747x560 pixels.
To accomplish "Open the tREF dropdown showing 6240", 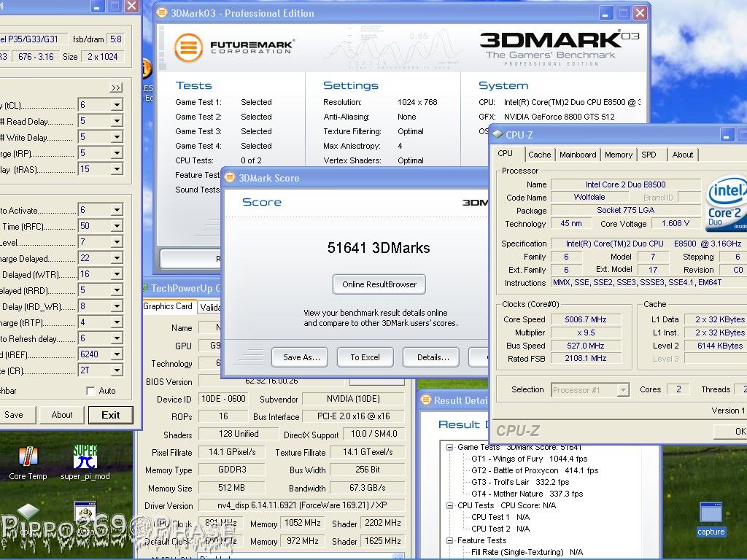I will pyautogui.click(x=117, y=354).
